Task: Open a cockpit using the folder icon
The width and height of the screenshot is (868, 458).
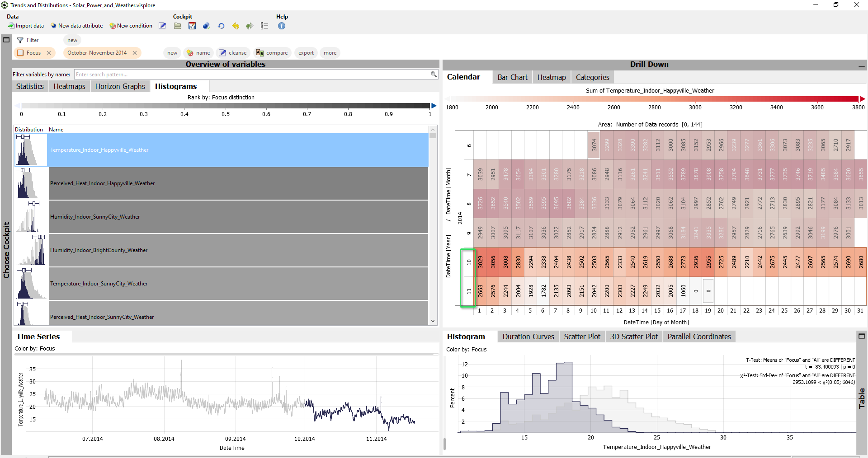Action: [178, 26]
